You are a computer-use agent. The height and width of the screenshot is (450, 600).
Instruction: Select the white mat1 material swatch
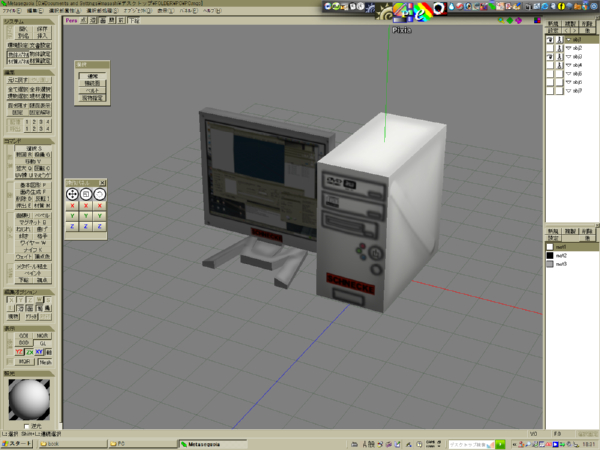(x=550, y=245)
